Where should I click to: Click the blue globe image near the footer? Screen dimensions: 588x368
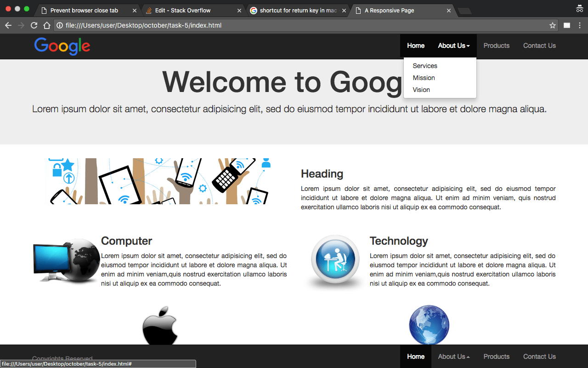pyautogui.click(x=429, y=324)
